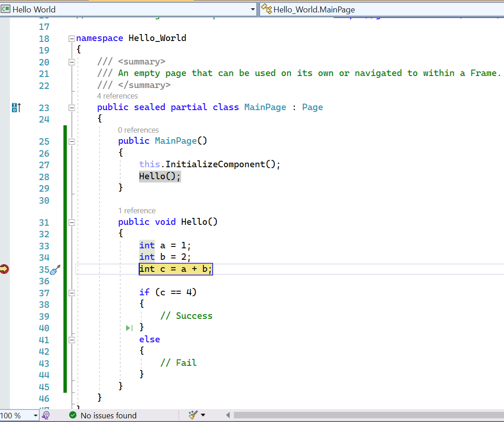This screenshot has width=504, height=422.
Task: Collapse the MainPage class at line 23
Action: (x=71, y=107)
